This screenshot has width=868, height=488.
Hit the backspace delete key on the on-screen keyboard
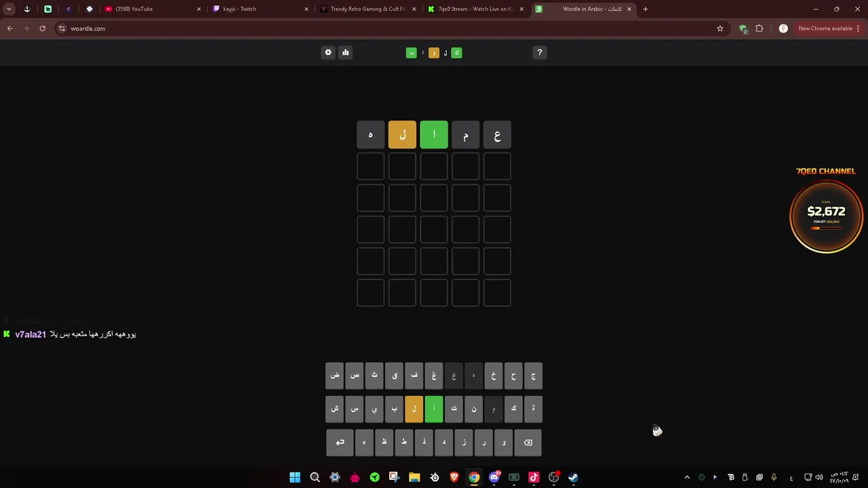(528, 443)
